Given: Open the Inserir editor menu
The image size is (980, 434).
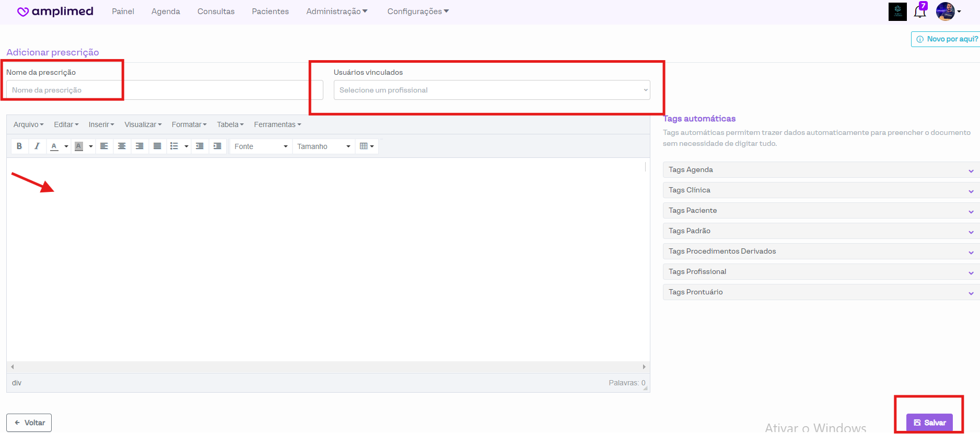Looking at the screenshot, I should pyautogui.click(x=101, y=124).
